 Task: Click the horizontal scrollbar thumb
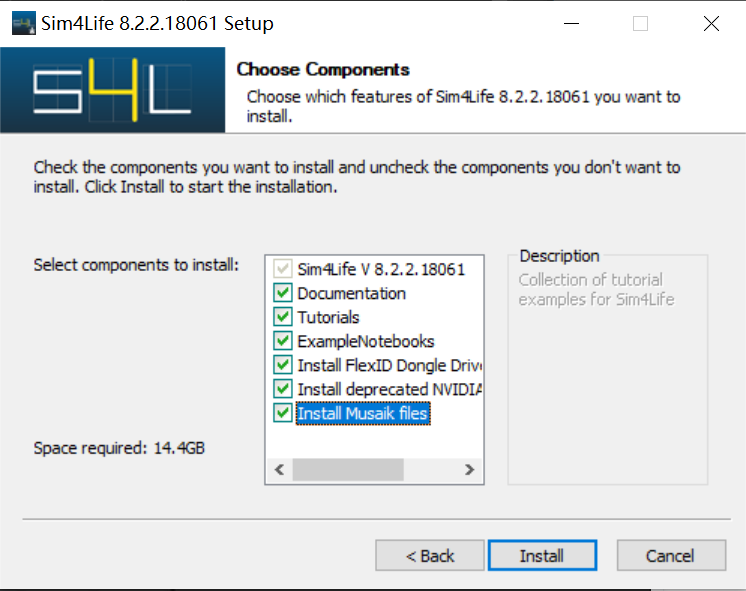click(347, 469)
